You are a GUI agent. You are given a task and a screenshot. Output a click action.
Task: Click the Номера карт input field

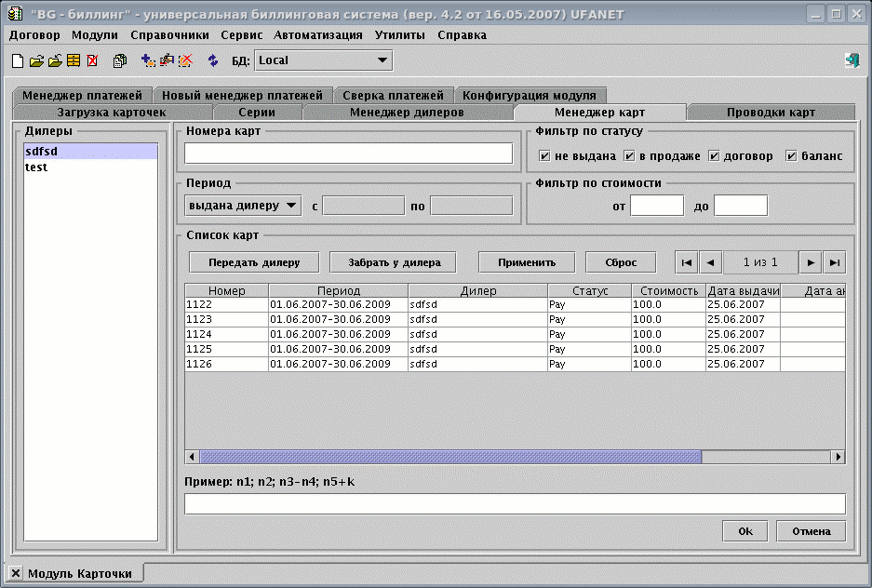[348, 154]
